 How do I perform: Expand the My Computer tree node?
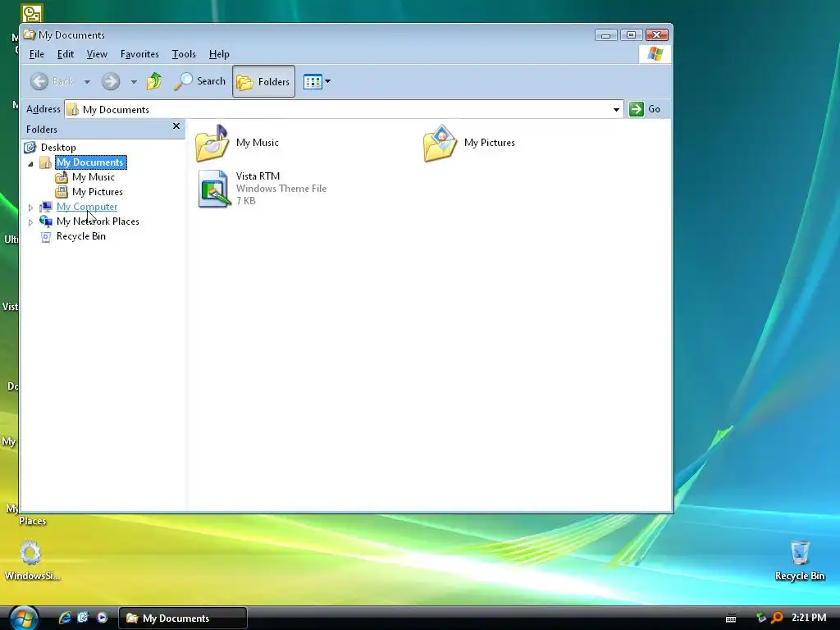[x=30, y=208]
